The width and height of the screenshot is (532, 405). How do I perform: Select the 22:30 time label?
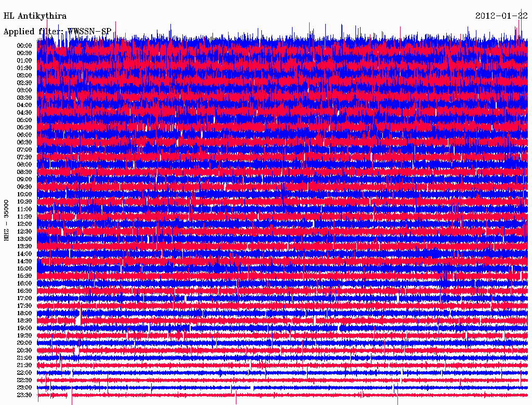(24, 380)
